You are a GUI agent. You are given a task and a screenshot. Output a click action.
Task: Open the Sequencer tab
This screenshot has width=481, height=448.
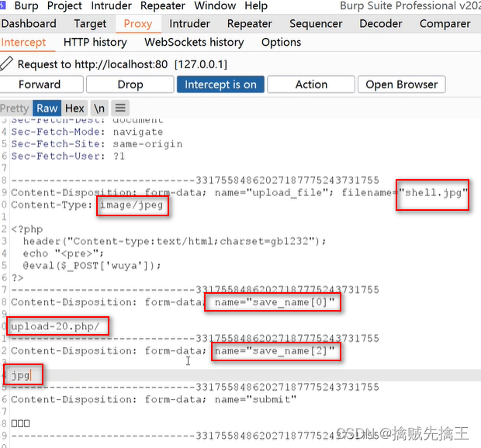316,23
